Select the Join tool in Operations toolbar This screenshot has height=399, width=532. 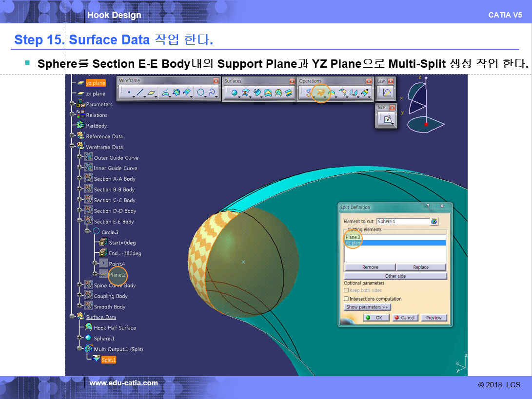(309, 92)
